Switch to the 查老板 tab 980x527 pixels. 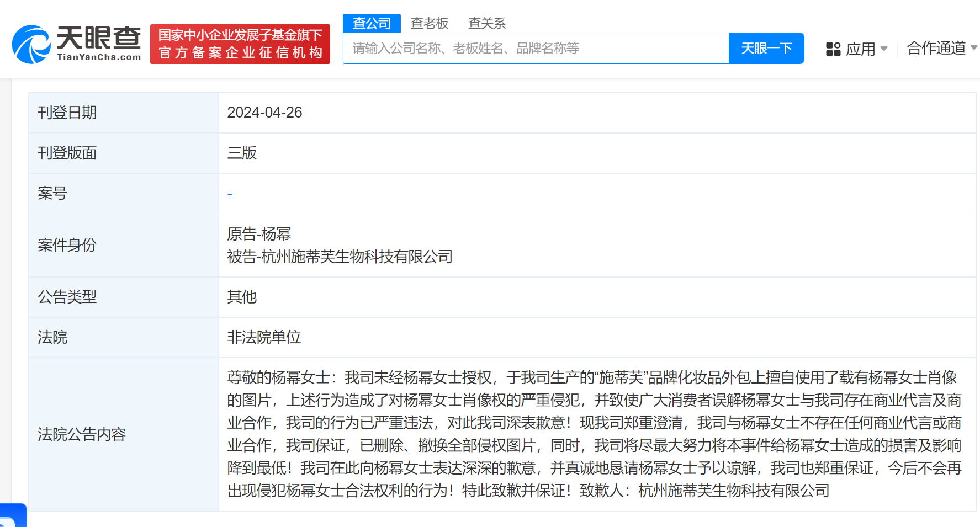pos(430,23)
